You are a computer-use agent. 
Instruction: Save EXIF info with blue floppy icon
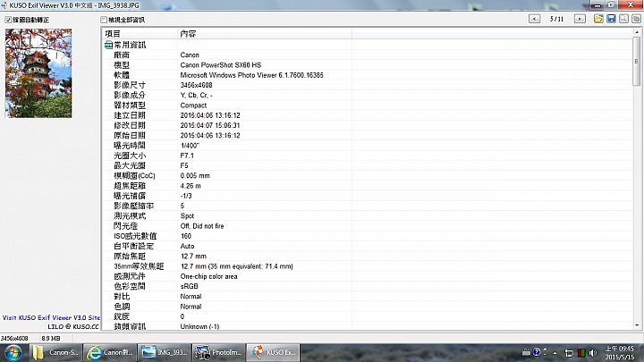(611, 19)
